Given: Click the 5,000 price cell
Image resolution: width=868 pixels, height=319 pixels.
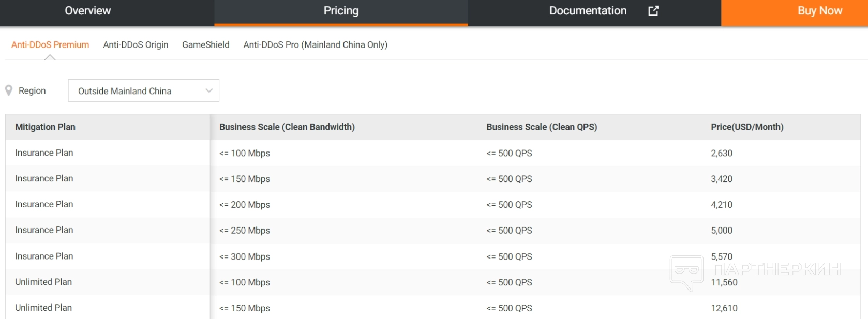Looking at the screenshot, I should (722, 231).
